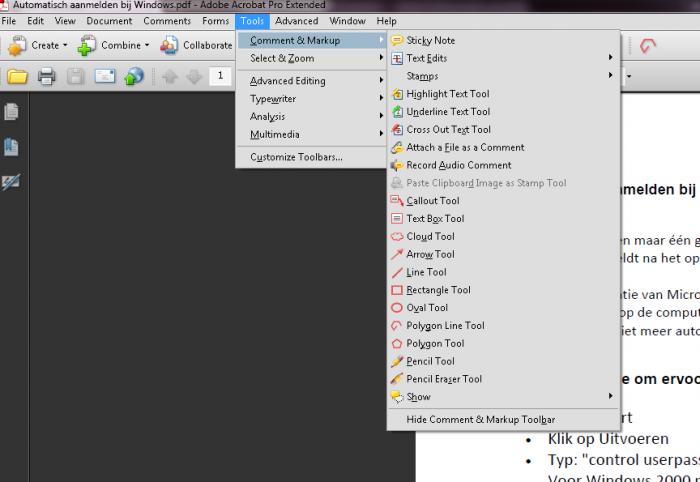
Task: Click the polygon line icon in toolbar
Action: (x=648, y=46)
